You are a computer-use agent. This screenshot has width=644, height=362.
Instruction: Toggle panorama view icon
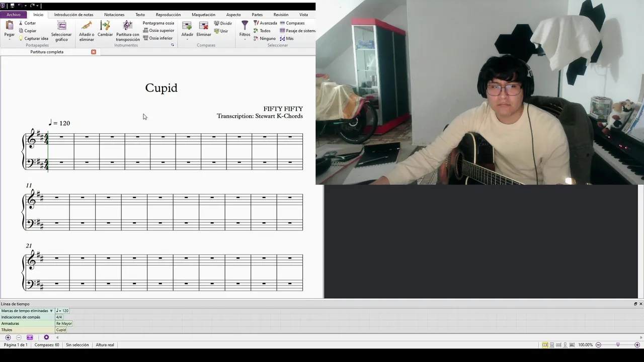point(573,345)
